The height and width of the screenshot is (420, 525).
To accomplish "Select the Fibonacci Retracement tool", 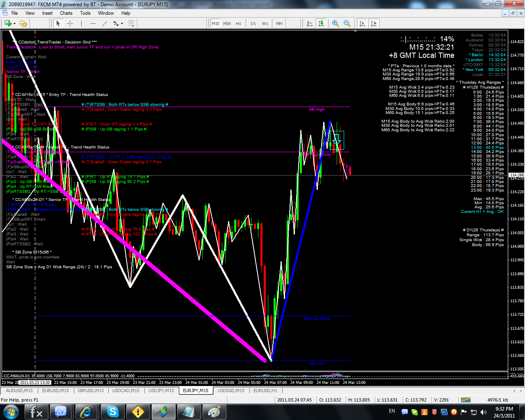I will (x=131, y=23).
